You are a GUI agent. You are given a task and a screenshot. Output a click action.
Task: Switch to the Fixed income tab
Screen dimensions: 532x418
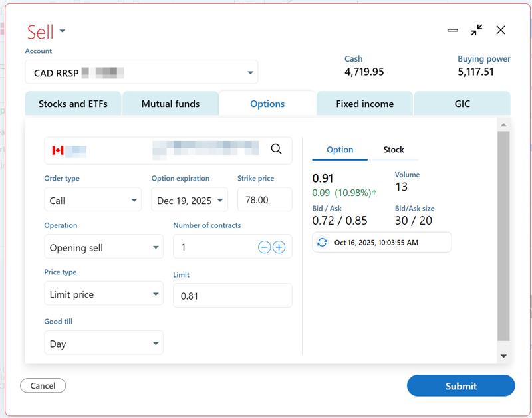point(364,104)
